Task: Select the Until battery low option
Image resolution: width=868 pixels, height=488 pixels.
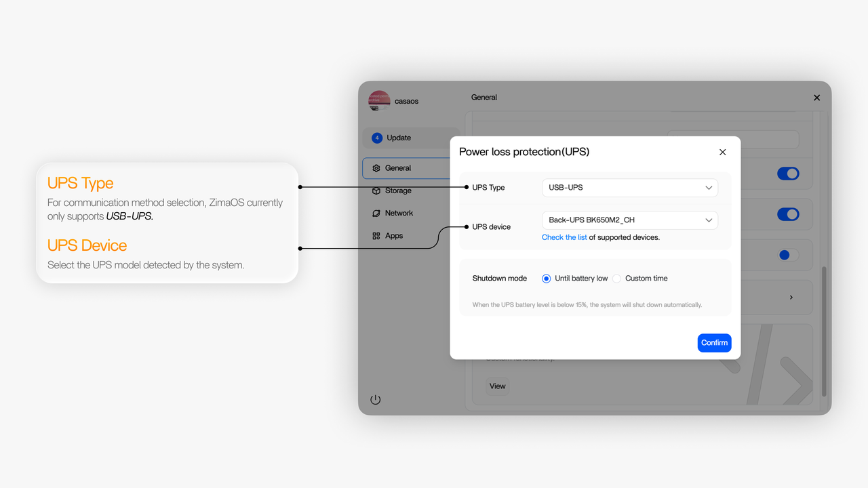Action: [546, 279]
